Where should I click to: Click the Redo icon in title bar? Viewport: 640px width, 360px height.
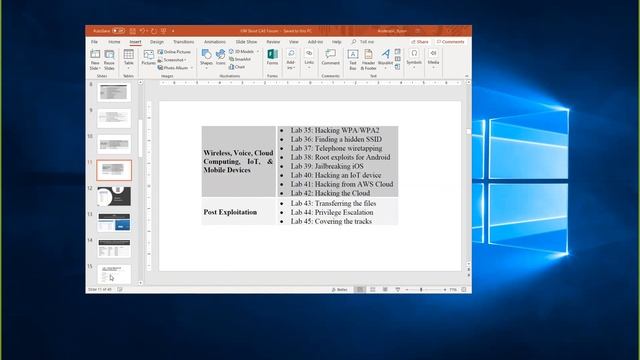tap(154, 31)
